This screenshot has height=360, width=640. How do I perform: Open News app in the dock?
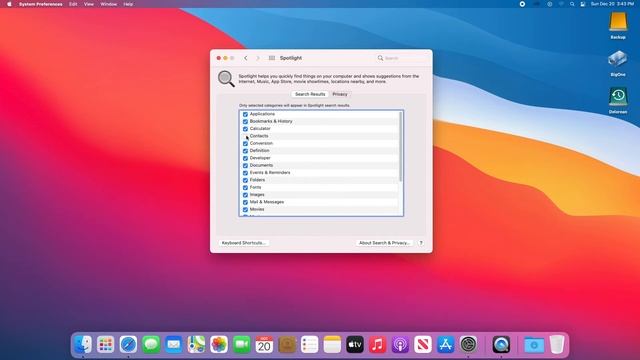[423, 345]
